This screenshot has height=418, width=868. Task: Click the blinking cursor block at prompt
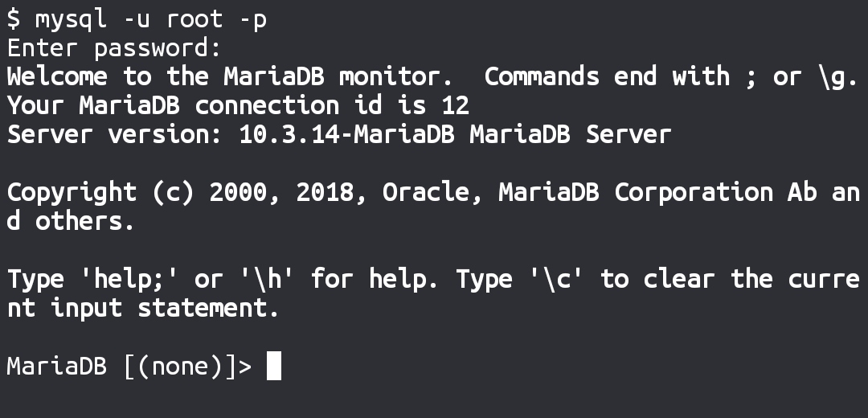(274, 366)
